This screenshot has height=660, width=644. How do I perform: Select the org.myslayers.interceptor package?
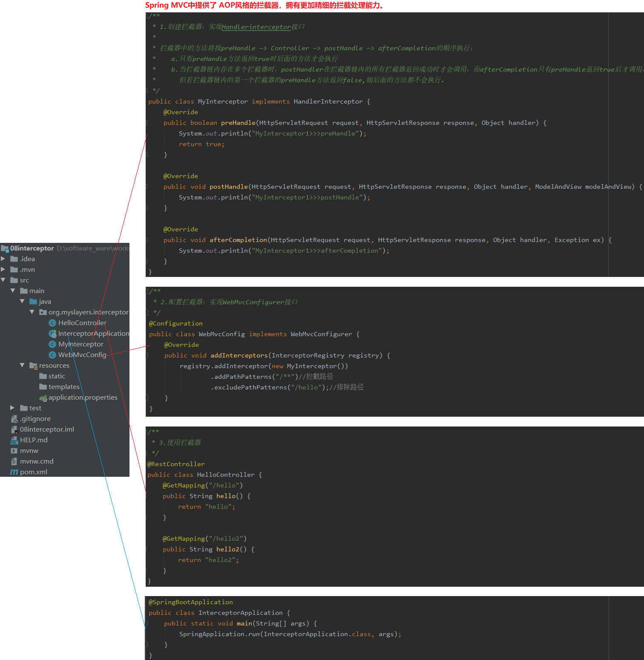coord(88,312)
